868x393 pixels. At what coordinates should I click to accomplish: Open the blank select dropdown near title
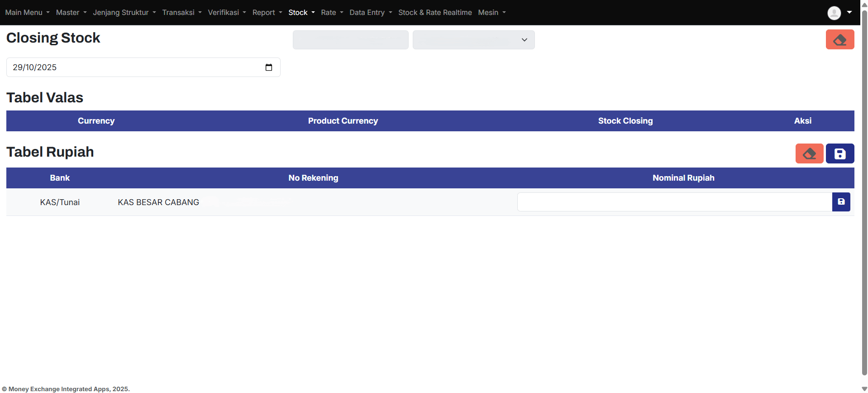coord(473,40)
